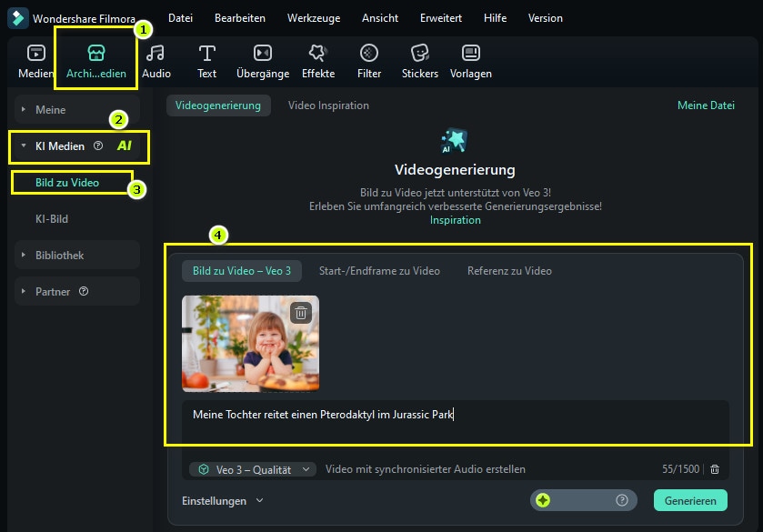Click 'Video mit synchronisierter Audio erstellen' text
The height and width of the screenshot is (532, 763).
426,469
